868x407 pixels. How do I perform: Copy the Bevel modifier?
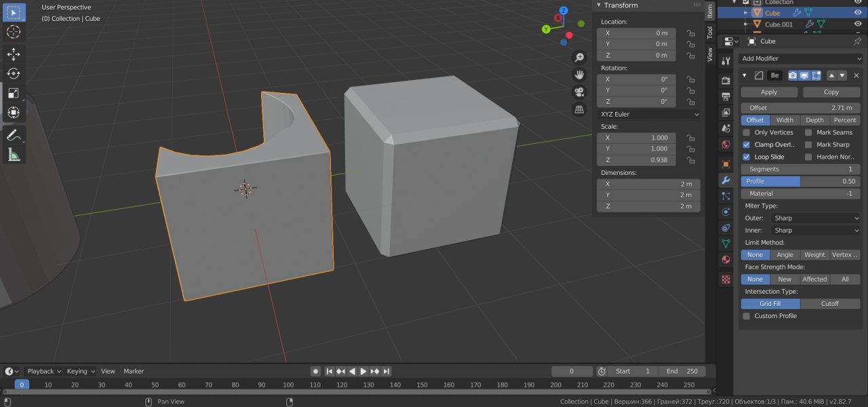[831, 92]
